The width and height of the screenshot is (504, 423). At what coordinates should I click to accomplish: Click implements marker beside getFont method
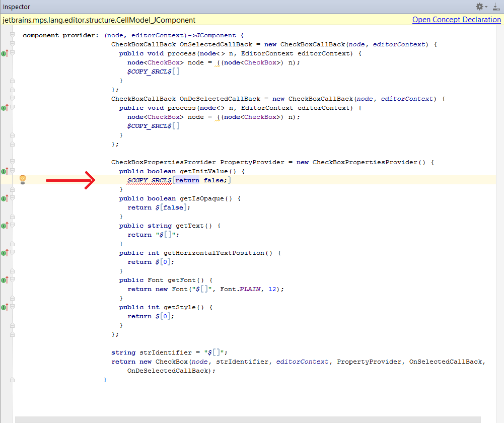(5, 280)
